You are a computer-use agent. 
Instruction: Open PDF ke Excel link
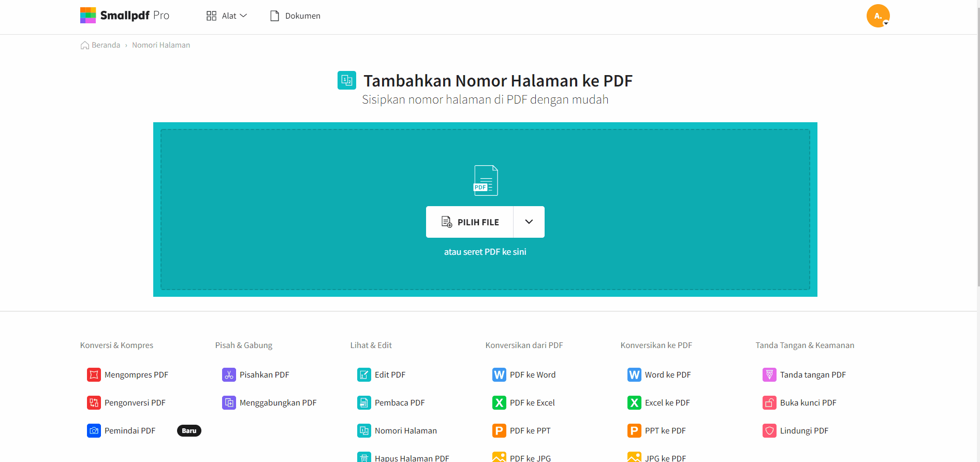[532, 402]
